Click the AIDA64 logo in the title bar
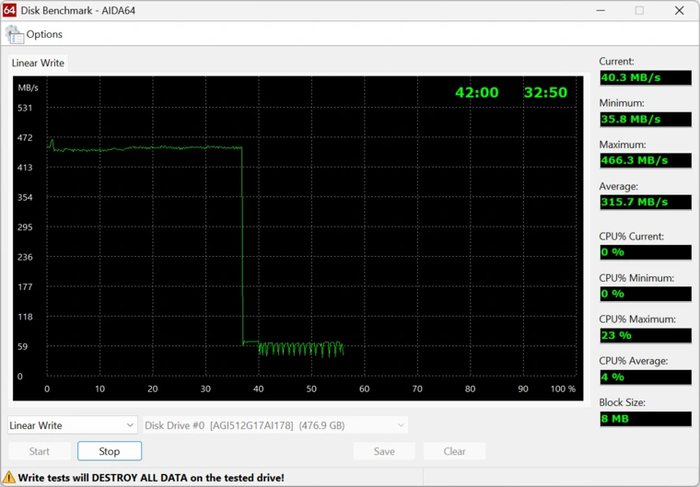Screen dimensions: 700x487 (x=10, y=10)
